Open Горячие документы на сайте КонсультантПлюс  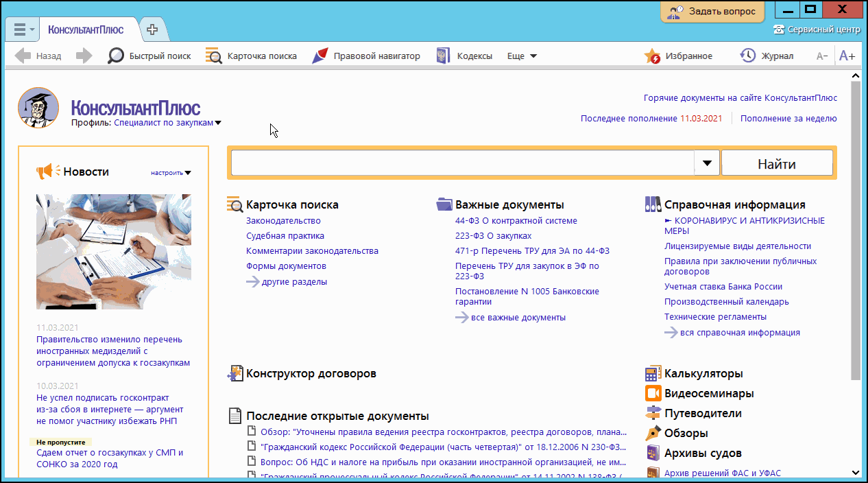[740, 98]
